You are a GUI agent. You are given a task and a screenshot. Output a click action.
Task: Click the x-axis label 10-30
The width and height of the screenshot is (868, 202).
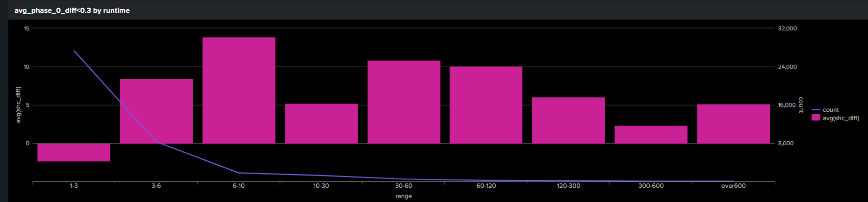[321, 186]
